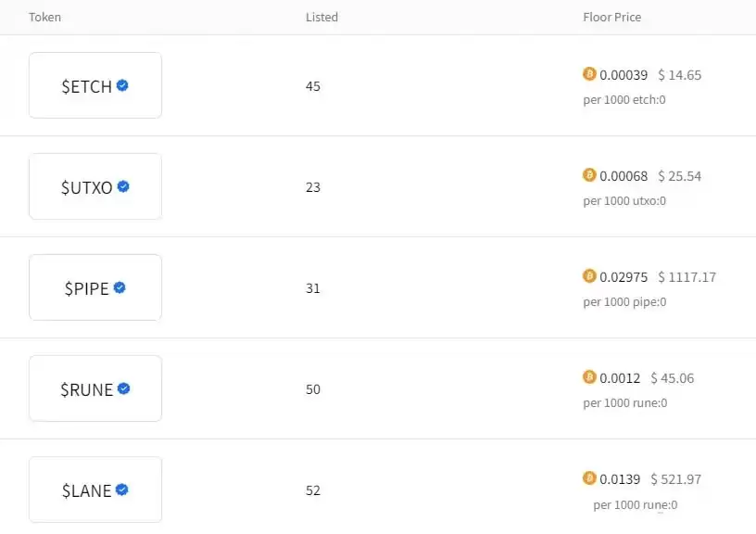
Task: Open the $RUNE token card
Action: coord(95,388)
